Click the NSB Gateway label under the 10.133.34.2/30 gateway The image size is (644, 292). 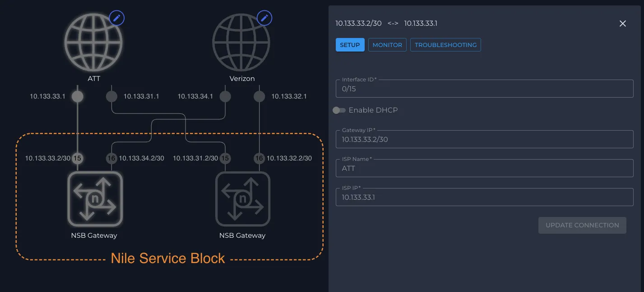94,235
